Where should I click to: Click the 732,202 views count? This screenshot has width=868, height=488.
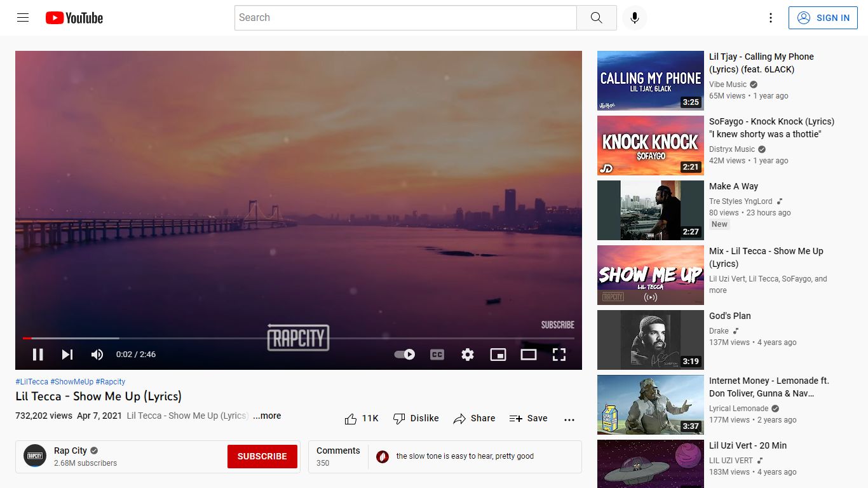44,416
